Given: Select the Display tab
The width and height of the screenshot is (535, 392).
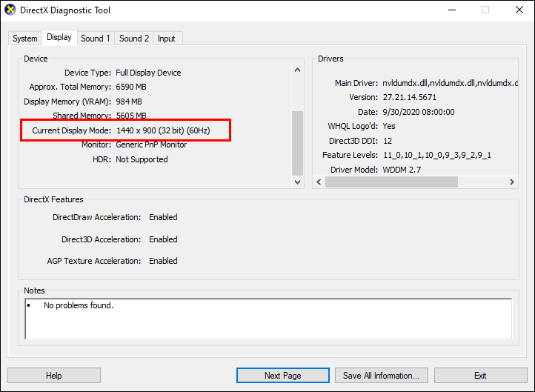Looking at the screenshot, I should 59,37.
